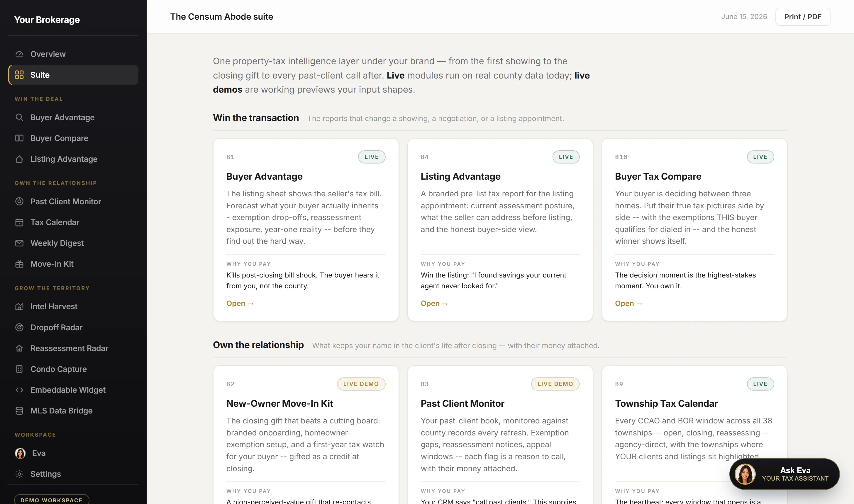Open Embeddable Widget page
The image size is (854, 504).
pyautogui.click(x=73, y=390)
